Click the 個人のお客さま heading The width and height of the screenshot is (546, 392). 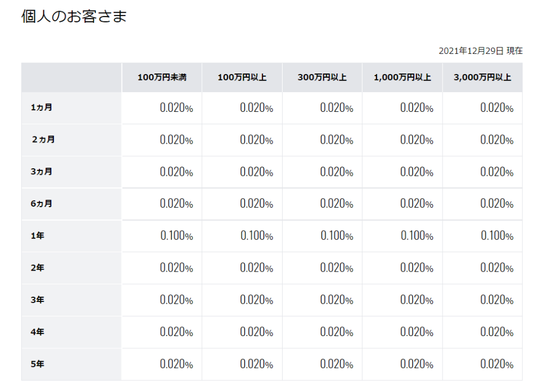coord(74,16)
